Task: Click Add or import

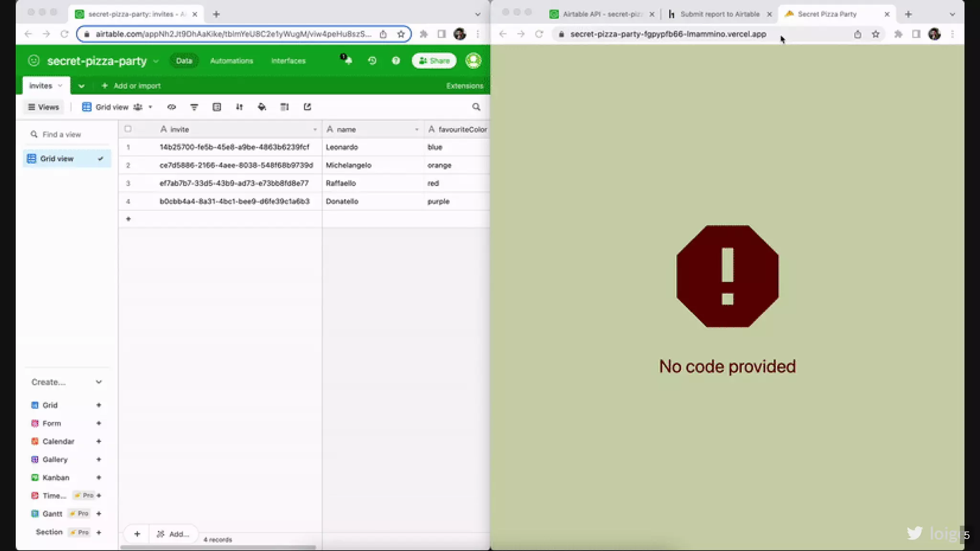Action: [x=132, y=86]
